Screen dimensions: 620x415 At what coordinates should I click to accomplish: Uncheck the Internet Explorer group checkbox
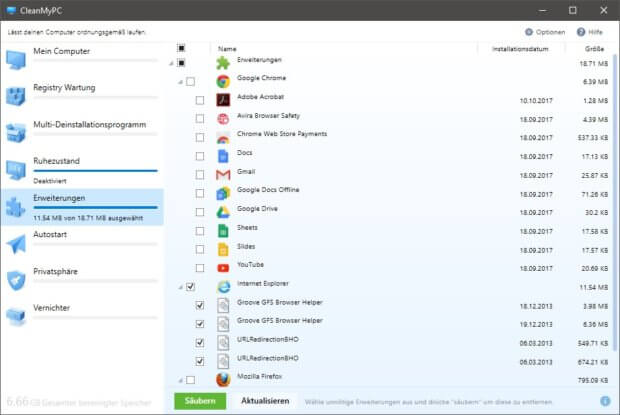point(190,287)
